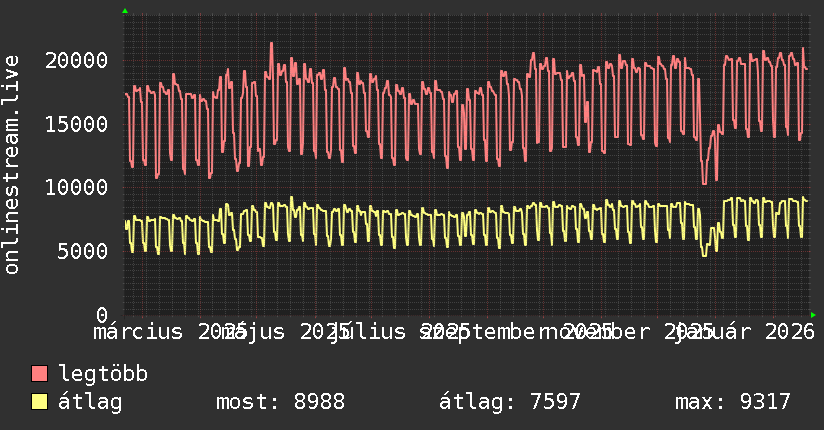The height and width of the screenshot is (430, 824).
Task: Click the 'most: 8988' value
Action: coord(281,402)
